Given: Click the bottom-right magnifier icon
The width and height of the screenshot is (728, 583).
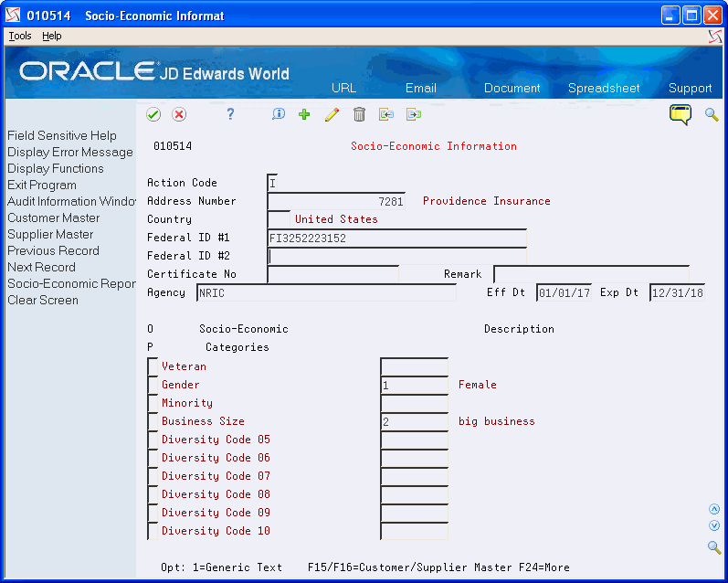Looking at the screenshot, I should click(714, 547).
